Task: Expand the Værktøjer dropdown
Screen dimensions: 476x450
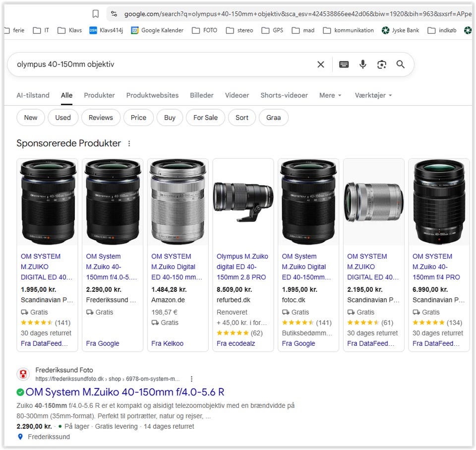Action: click(x=373, y=95)
